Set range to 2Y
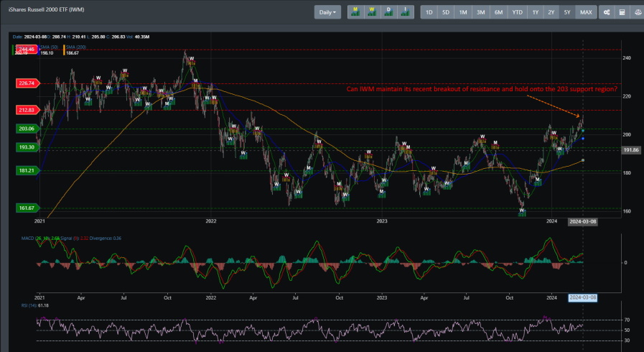644x352 pixels. tap(551, 12)
